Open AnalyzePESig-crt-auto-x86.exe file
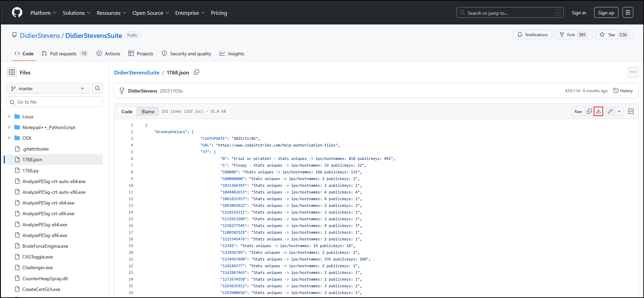Image resolution: width=644 pixels, height=298 pixels. [x=54, y=192]
